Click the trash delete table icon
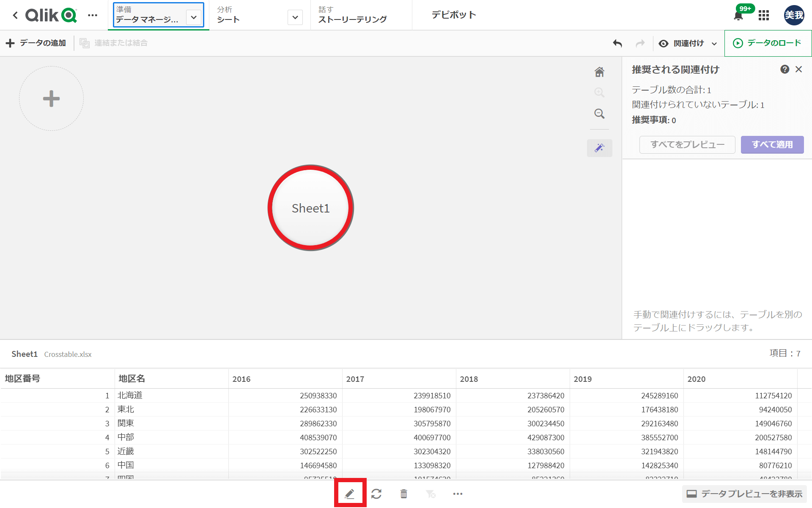The image size is (812, 508). tap(404, 494)
